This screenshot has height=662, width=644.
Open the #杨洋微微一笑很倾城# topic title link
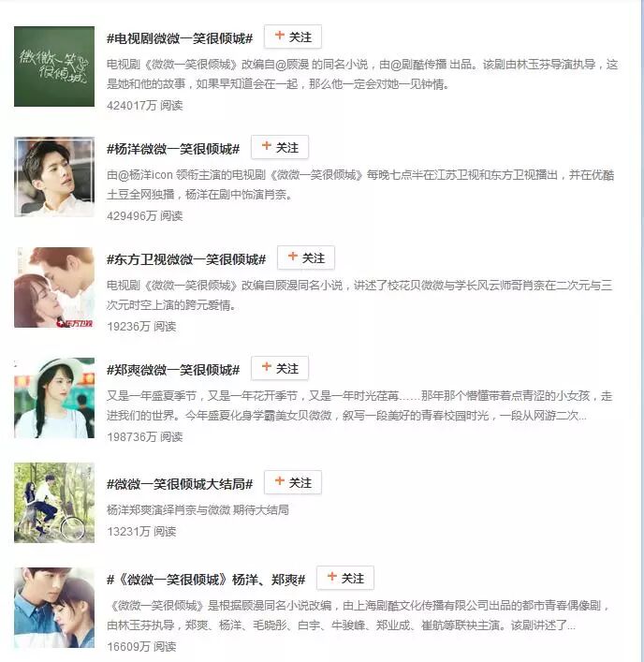click(x=173, y=149)
